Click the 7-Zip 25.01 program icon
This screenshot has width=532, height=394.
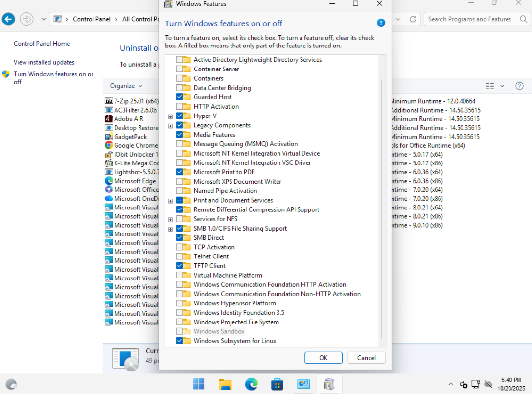tap(109, 101)
